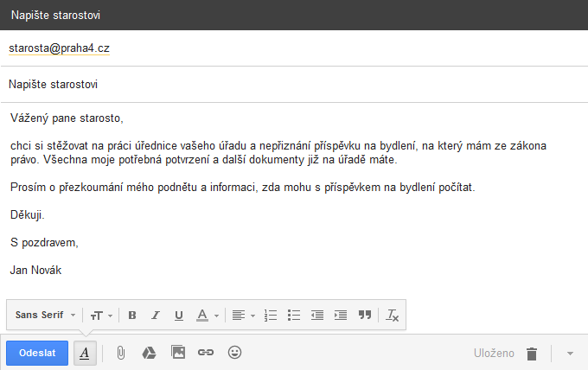Click the subject field Napište starostovi
Screen dimensions: 588x370
click(294, 85)
